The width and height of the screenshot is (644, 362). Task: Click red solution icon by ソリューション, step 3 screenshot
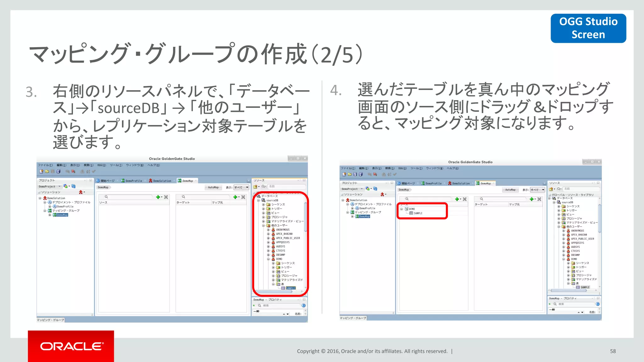tap(81, 192)
